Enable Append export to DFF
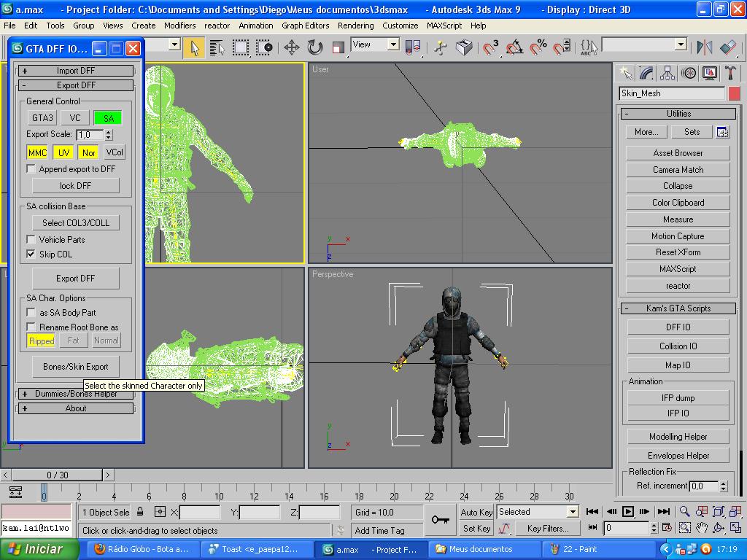This screenshot has height=560, width=747. pyautogui.click(x=31, y=168)
